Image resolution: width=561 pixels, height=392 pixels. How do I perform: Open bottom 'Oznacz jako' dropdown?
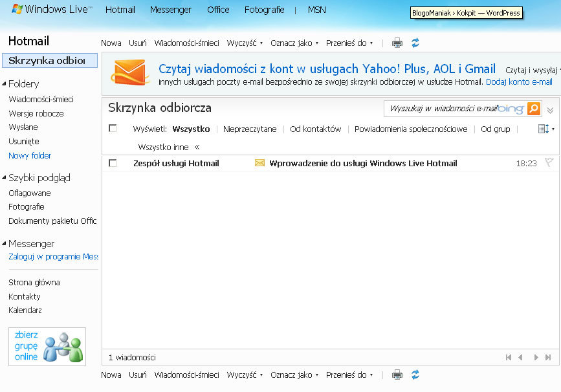pos(294,375)
